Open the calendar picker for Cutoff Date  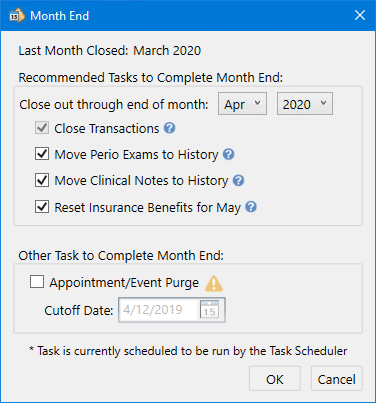click(x=210, y=310)
